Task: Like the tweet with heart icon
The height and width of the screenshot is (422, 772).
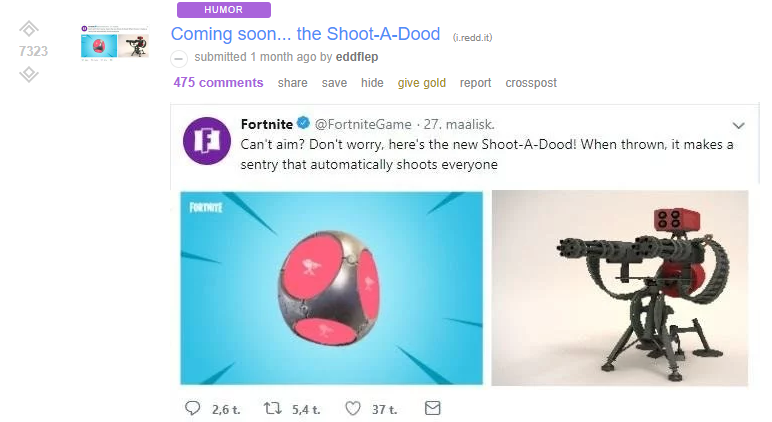Action: point(353,408)
